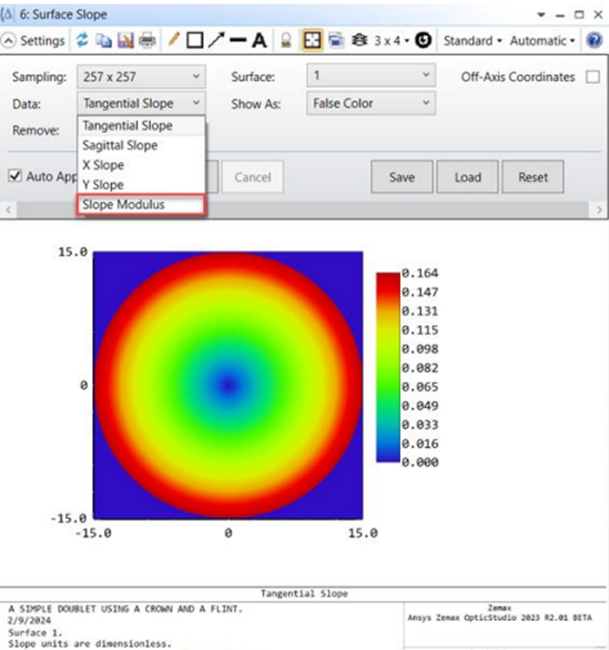Screen dimensions: 609x650
Task: Click the circular reset clock icon
Action: (423, 40)
